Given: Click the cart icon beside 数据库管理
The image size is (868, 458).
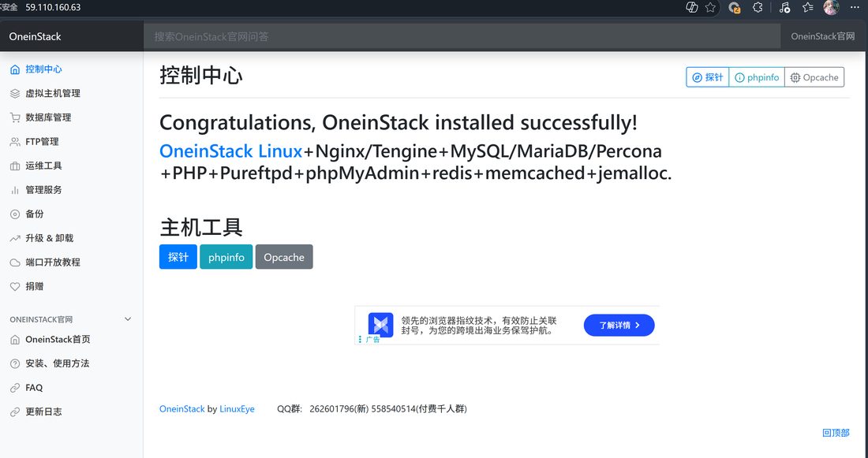Looking at the screenshot, I should pos(15,117).
